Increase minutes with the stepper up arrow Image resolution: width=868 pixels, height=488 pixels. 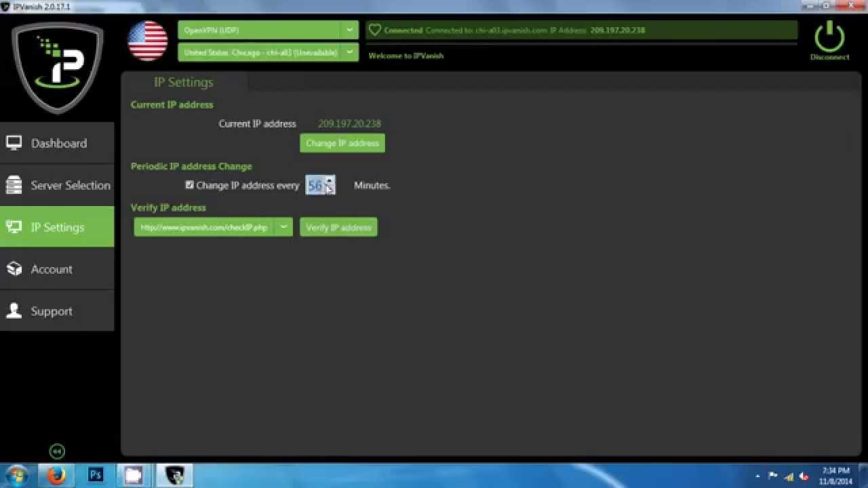click(330, 180)
